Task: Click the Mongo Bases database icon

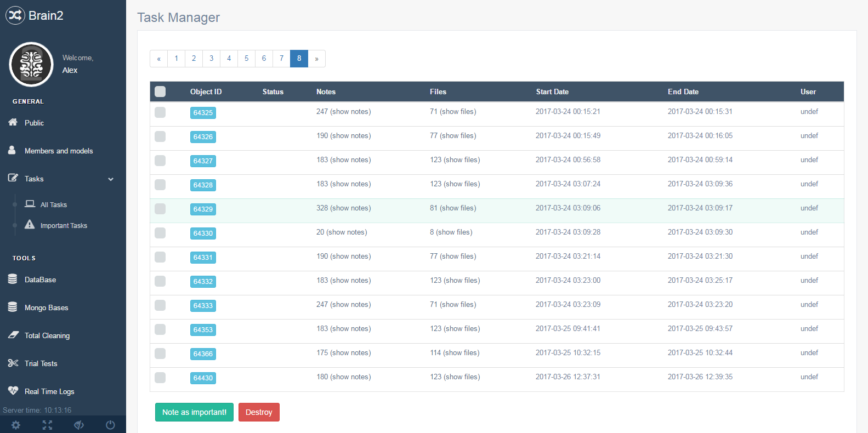Action: coord(13,307)
